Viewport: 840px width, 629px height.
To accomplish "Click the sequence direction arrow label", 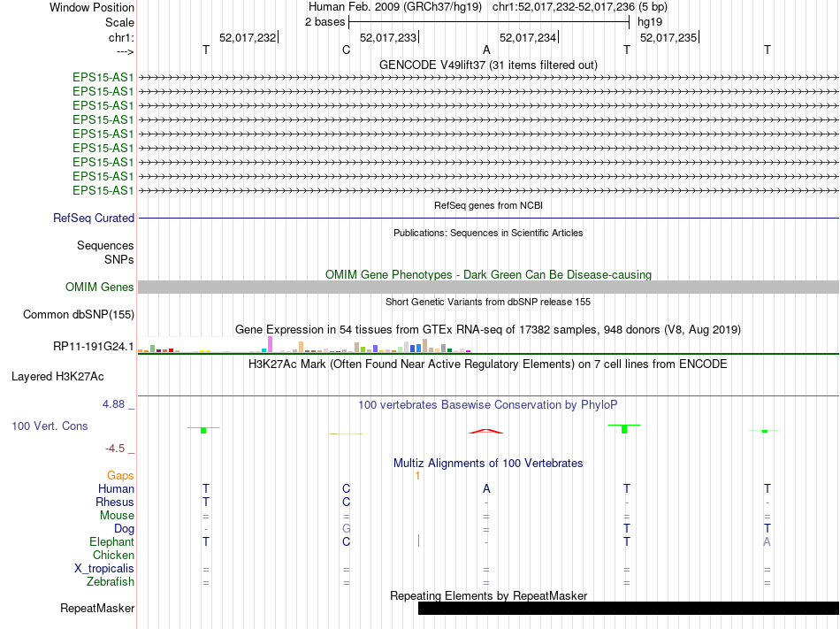I will coord(125,51).
